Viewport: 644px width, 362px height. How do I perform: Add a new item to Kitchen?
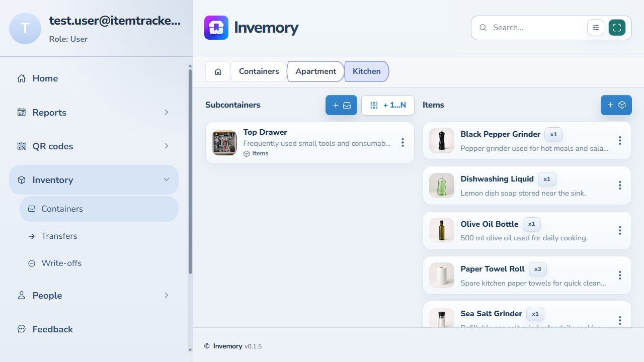(616, 105)
